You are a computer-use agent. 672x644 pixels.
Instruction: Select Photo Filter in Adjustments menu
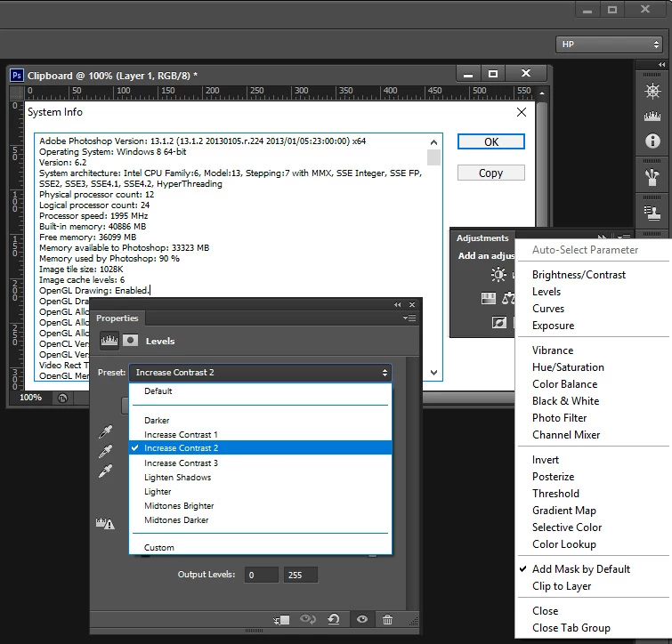pos(594,418)
